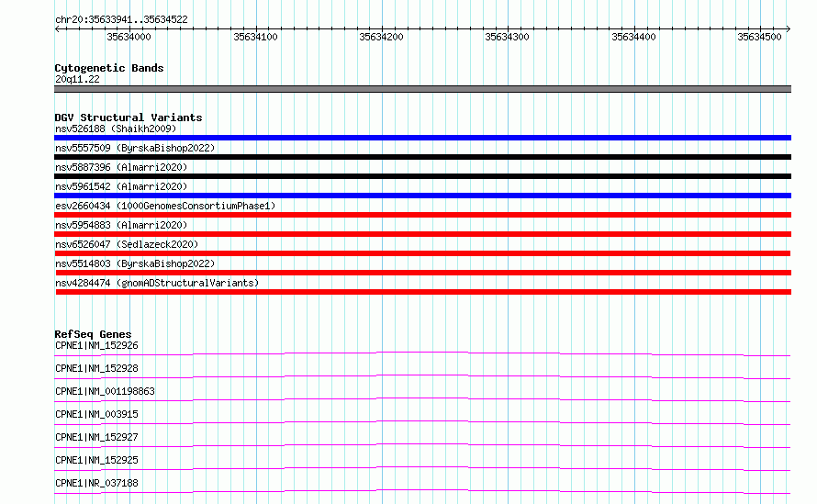817x504 pixels.
Task: Open nsv6526047 (Sedlazeck2020) label
Action: (127, 244)
